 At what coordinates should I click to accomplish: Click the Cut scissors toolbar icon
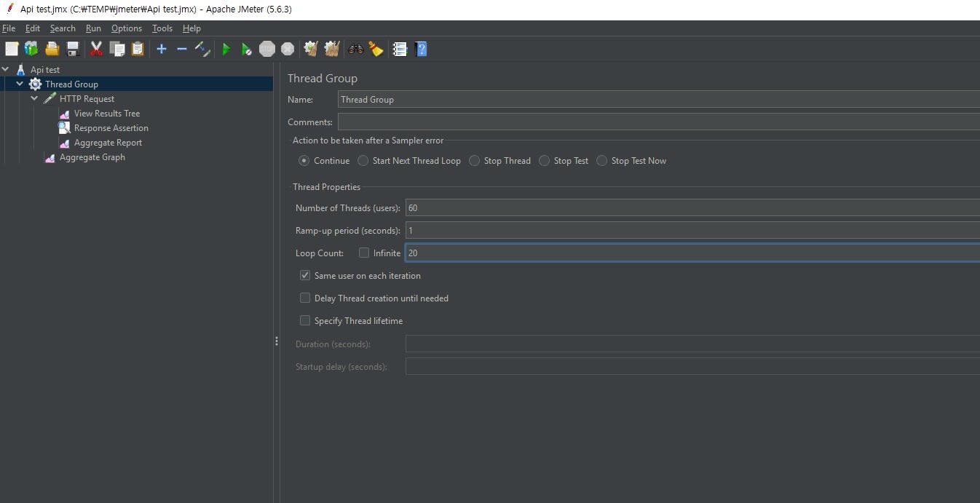96,49
